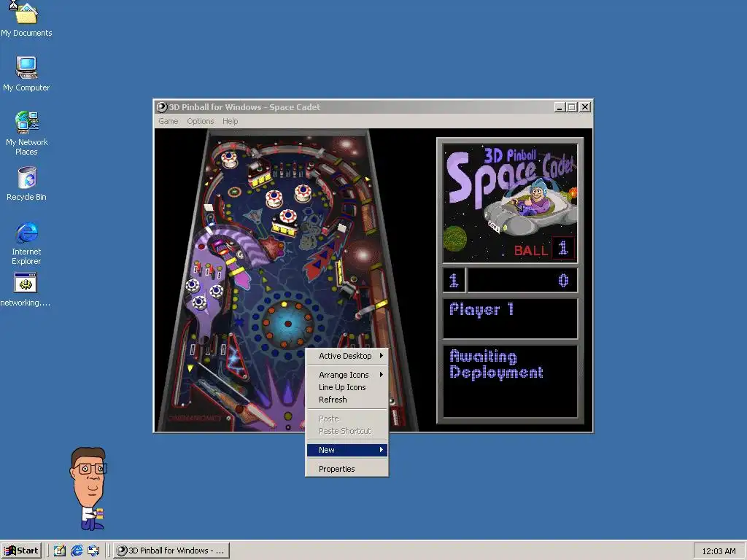Screen dimensions: 747x560
Task: Open the Game menu in Pinball
Action: click(x=169, y=122)
